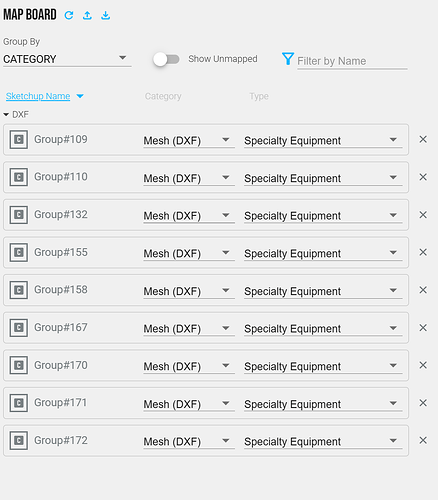The image size is (438, 500).
Task: Open the Group By CATEGORY dropdown
Action: [x=67, y=59]
